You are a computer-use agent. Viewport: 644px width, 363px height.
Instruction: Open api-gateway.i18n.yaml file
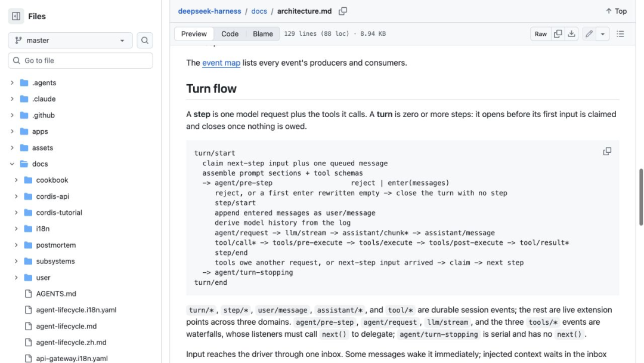pos(72,358)
